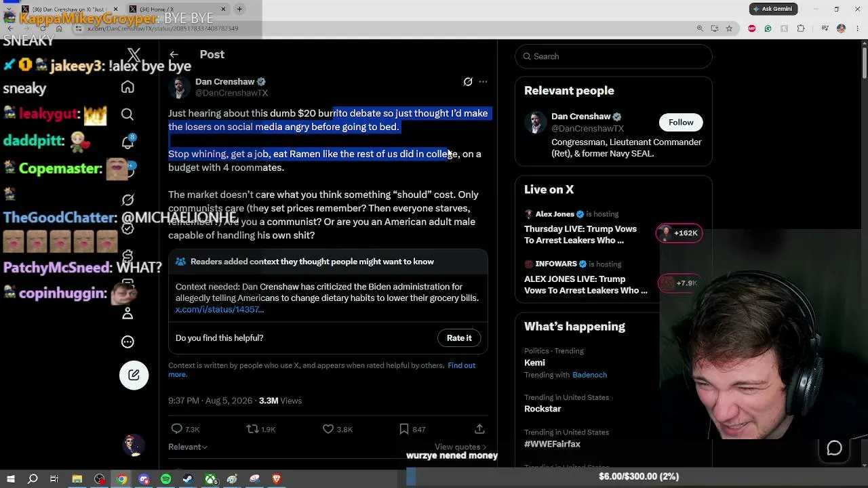Click the Rate it button

coord(459,338)
